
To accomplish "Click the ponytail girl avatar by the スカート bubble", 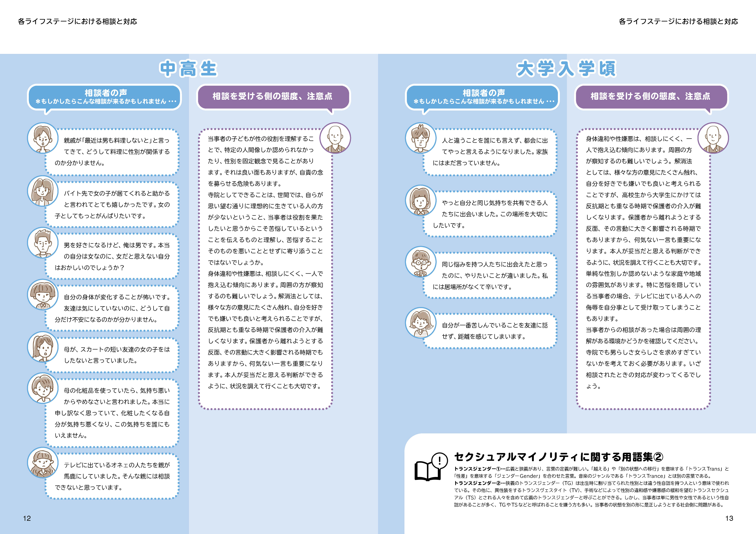I will click(x=43, y=347).
